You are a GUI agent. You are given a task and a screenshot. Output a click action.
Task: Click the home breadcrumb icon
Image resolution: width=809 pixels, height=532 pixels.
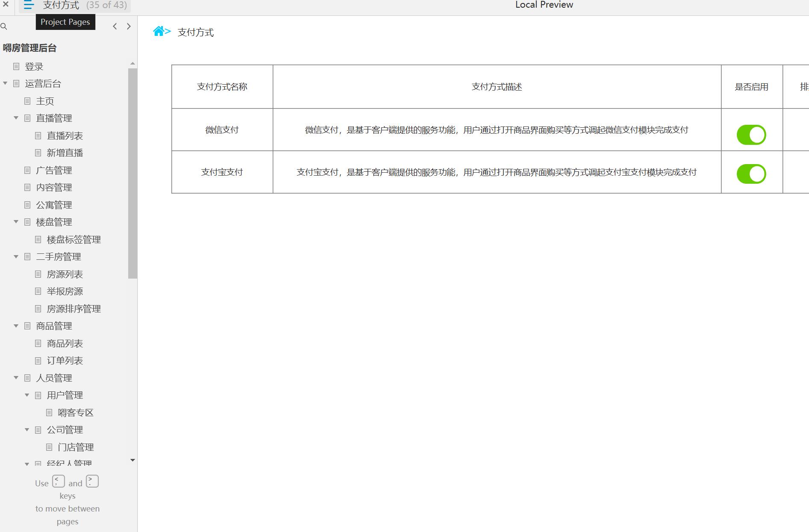159,31
